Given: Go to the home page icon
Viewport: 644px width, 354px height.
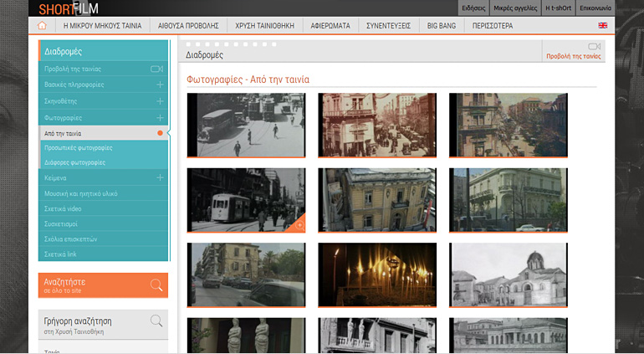Looking at the screenshot, I should [x=42, y=25].
